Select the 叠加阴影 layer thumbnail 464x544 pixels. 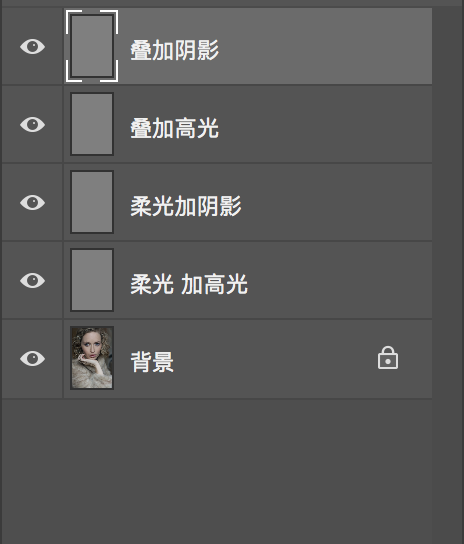point(92,46)
